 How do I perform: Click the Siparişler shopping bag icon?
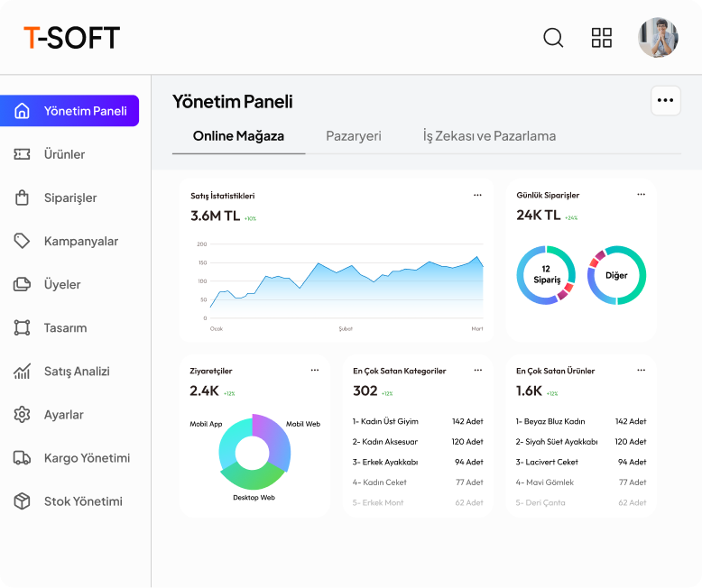click(x=22, y=198)
